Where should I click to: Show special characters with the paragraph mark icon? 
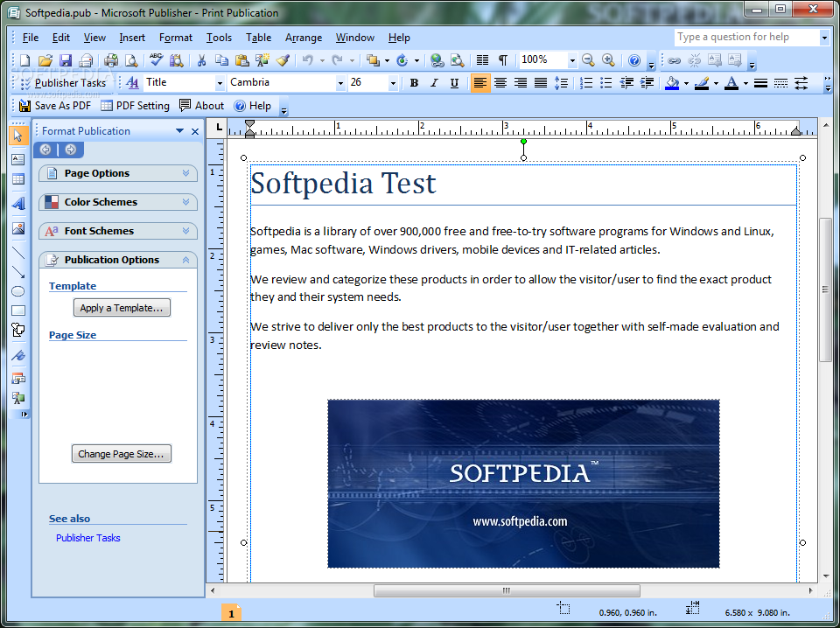click(x=502, y=60)
